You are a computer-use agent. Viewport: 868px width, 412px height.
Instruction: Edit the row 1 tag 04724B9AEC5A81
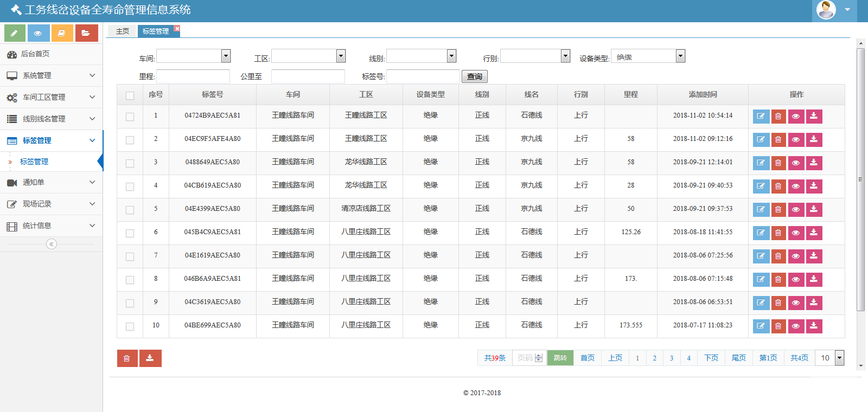[x=761, y=116]
